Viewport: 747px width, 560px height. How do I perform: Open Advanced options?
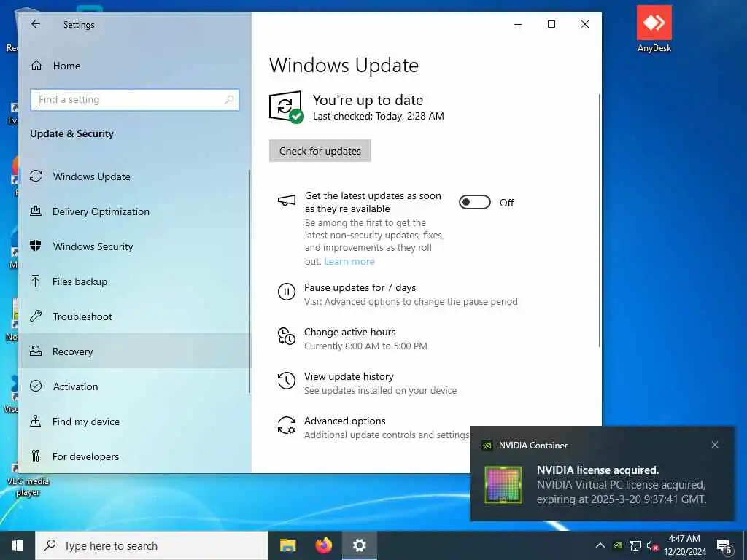(x=345, y=421)
